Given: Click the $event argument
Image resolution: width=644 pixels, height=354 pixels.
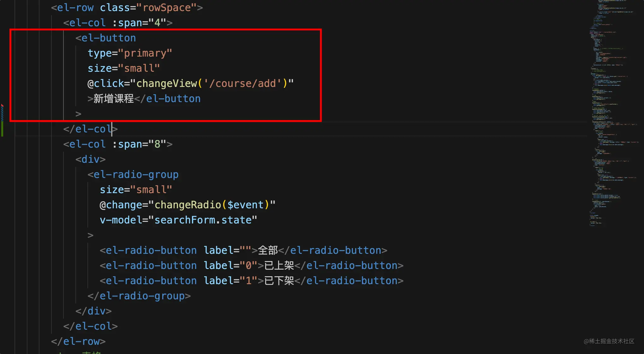Looking at the screenshot, I should click(x=245, y=205).
